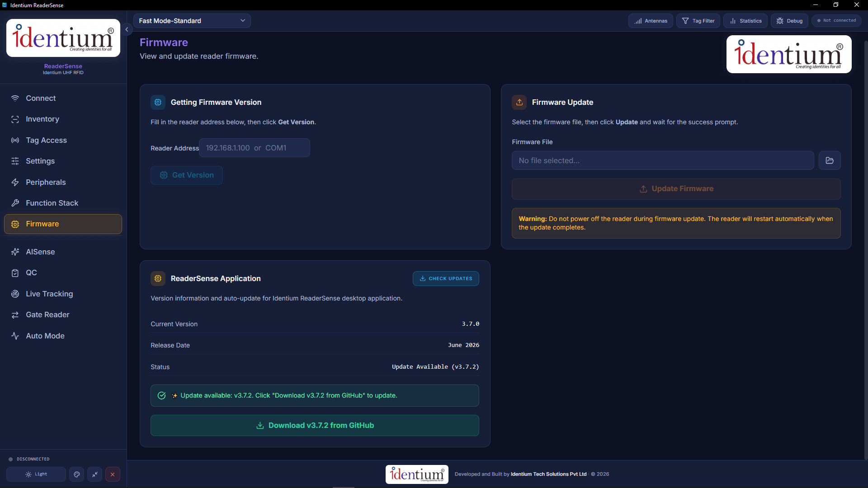
Task: Open the Fast Mode-Standard dropdown
Action: (192, 21)
